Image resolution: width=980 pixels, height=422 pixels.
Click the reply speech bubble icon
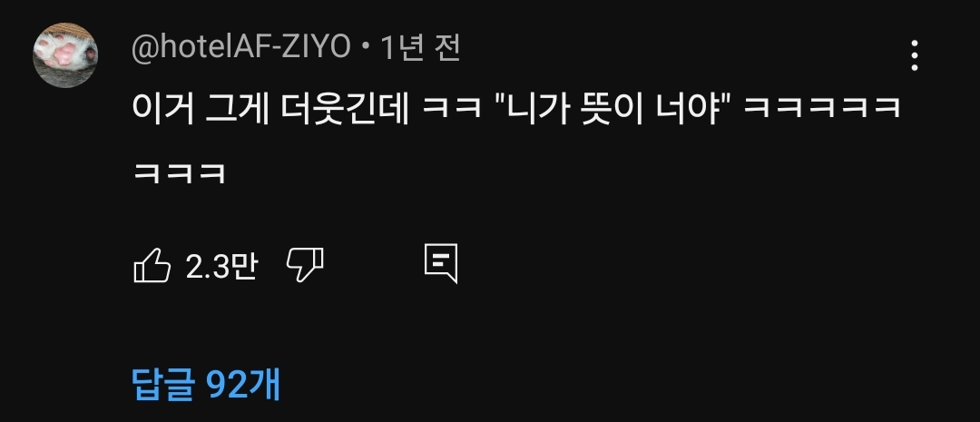(441, 263)
